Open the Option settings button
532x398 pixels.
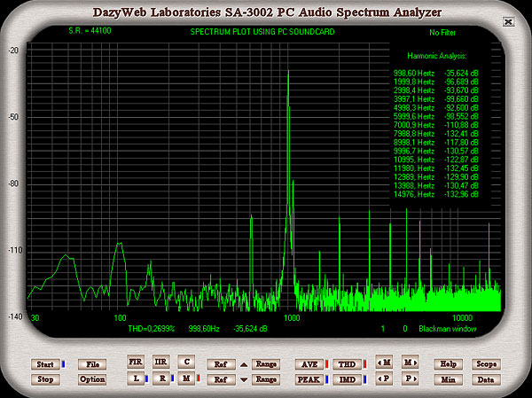pyautogui.click(x=91, y=379)
